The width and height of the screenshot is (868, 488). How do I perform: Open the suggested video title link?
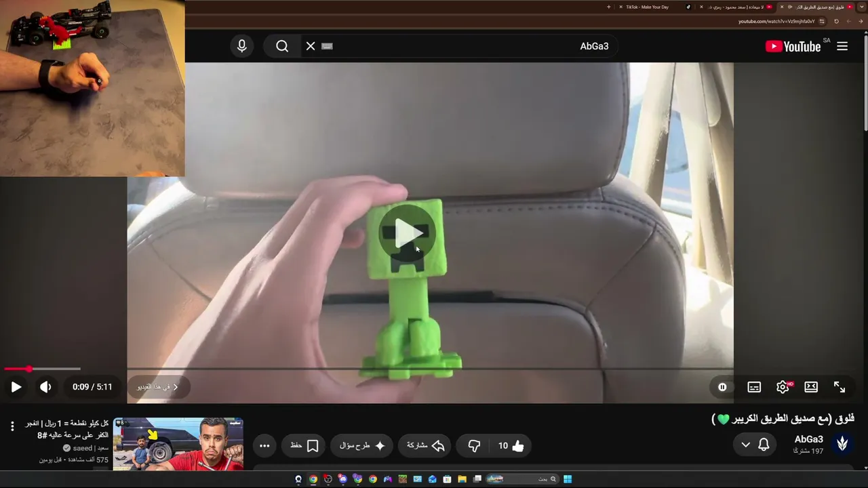67,429
